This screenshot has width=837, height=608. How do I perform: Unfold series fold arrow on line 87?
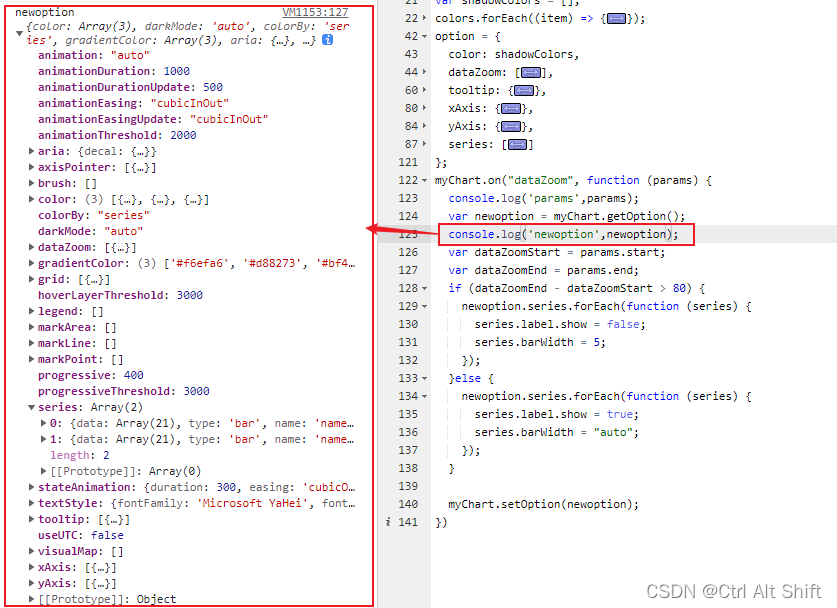[x=424, y=144]
